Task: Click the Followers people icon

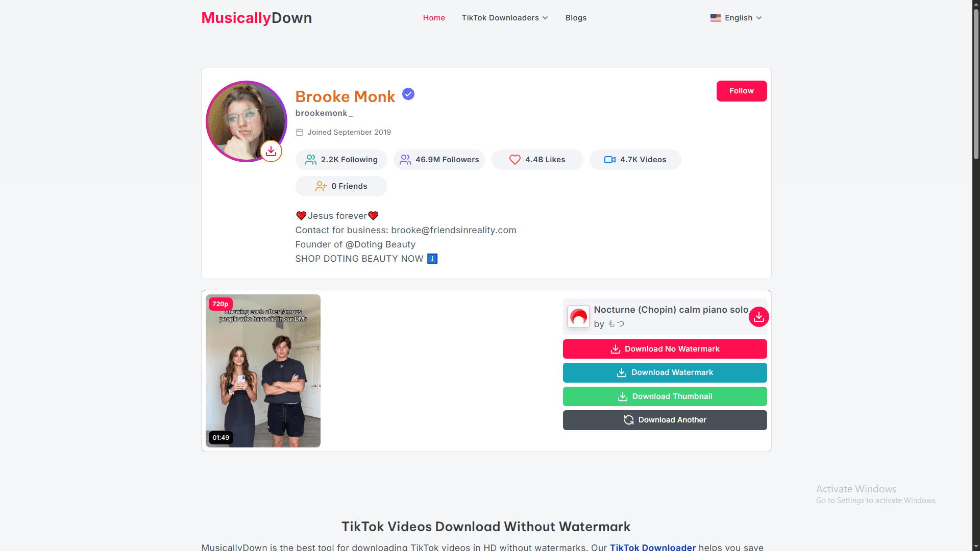Action: pyautogui.click(x=405, y=160)
